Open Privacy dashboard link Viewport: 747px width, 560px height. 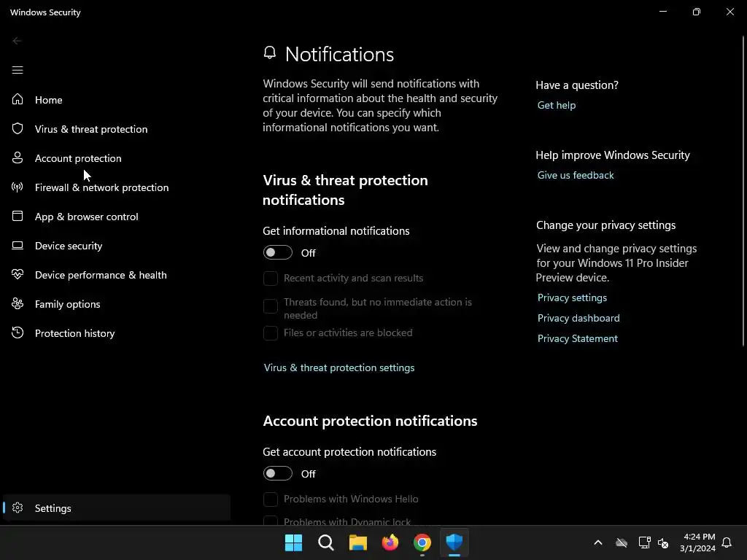(578, 318)
